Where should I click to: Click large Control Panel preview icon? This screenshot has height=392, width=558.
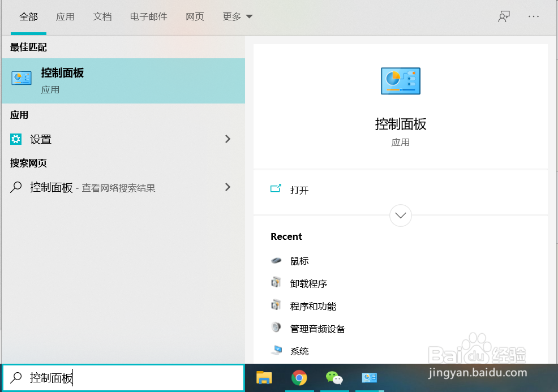[400, 81]
